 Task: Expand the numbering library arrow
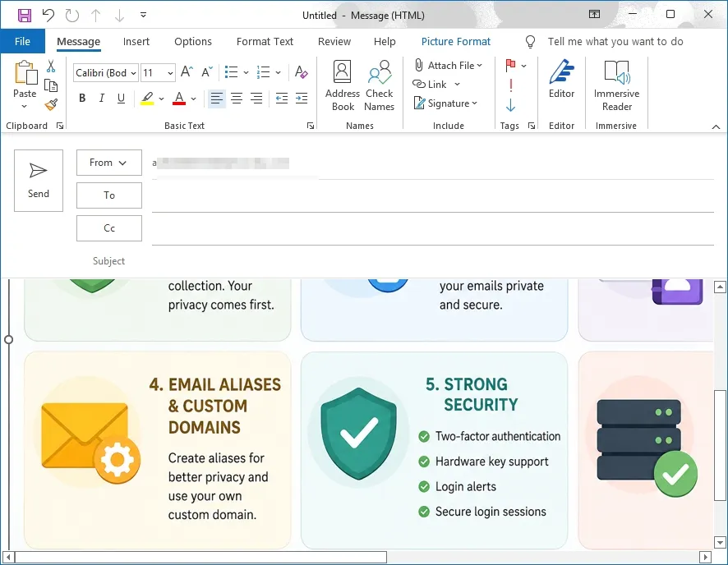click(x=278, y=72)
